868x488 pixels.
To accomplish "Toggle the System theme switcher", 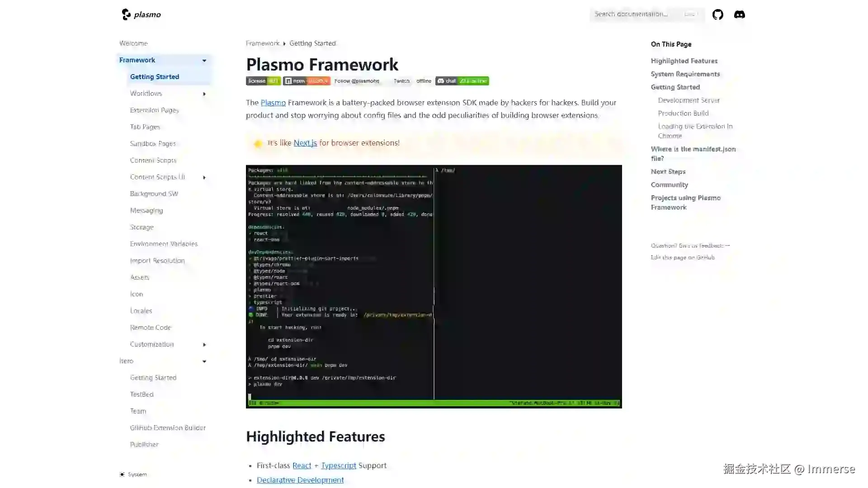I will click(x=133, y=474).
